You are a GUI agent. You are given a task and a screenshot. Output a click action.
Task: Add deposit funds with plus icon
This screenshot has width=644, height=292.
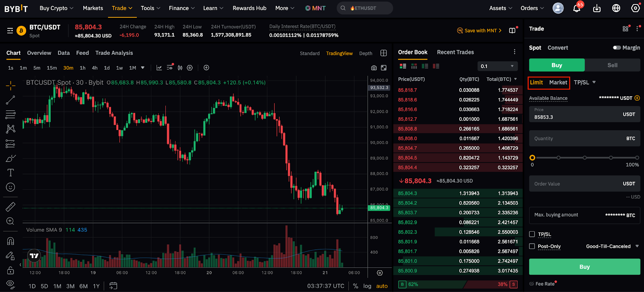[x=637, y=98]
